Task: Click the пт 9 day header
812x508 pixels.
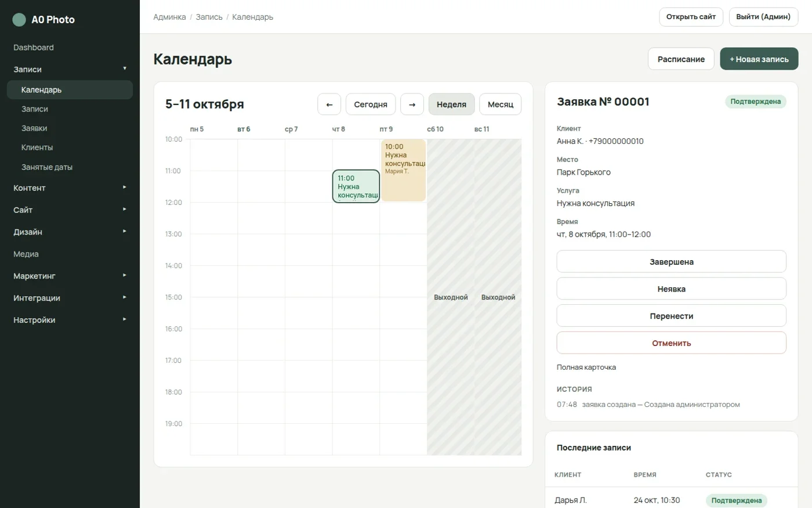Action: 386,129
